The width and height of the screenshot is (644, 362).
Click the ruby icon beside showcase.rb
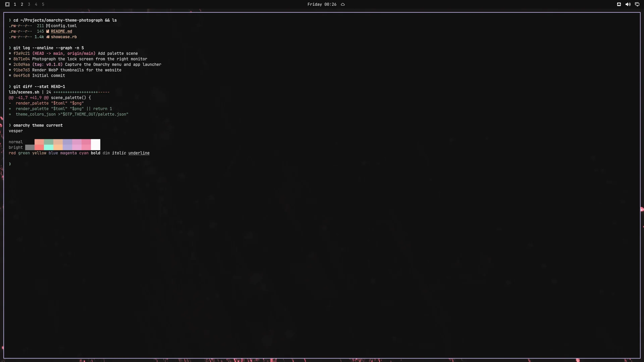tap(48, 37)
